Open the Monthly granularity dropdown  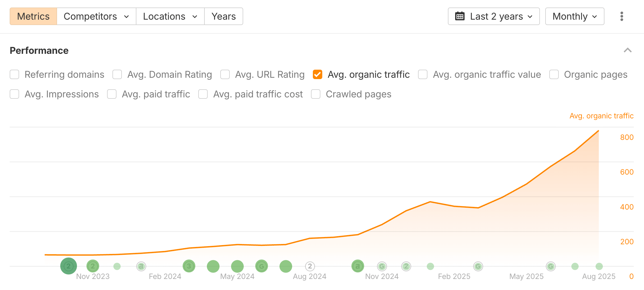point(575,16)
